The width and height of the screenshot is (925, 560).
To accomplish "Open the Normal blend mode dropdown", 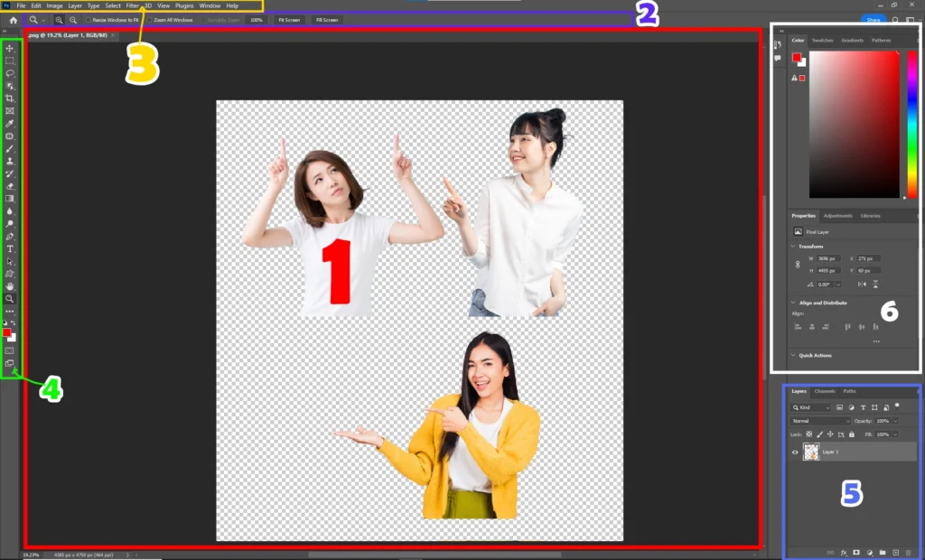I will click(x=820, y=421).
